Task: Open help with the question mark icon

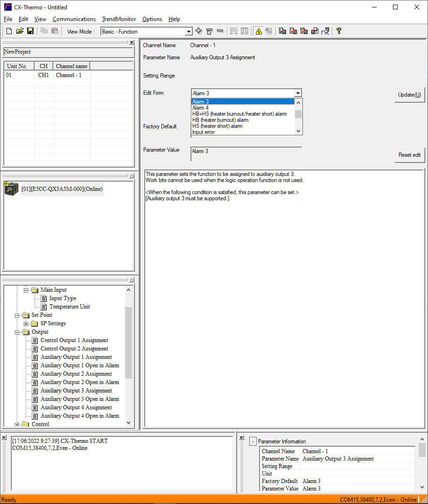Action: (x=338, y=31)
